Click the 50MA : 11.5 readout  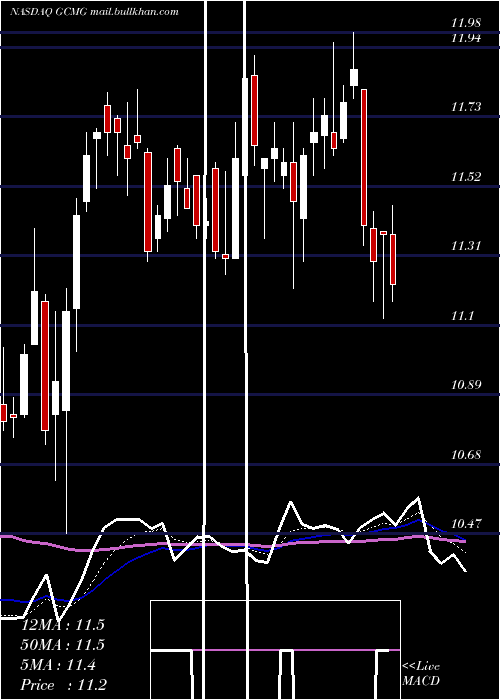63,645
